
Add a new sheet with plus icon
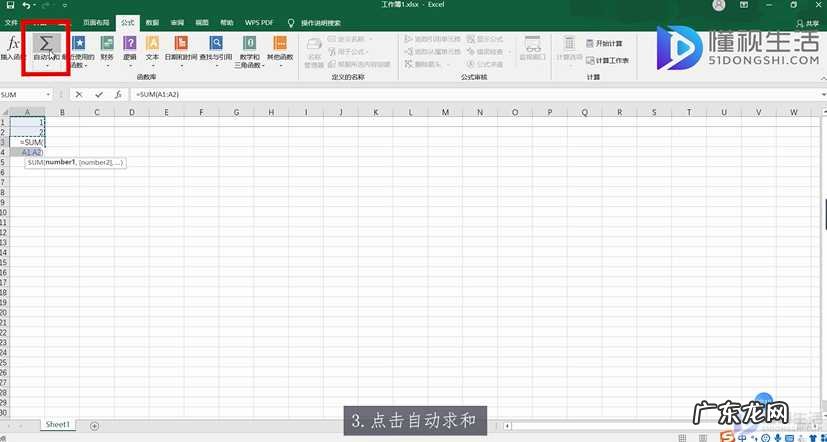click(94, 425)
